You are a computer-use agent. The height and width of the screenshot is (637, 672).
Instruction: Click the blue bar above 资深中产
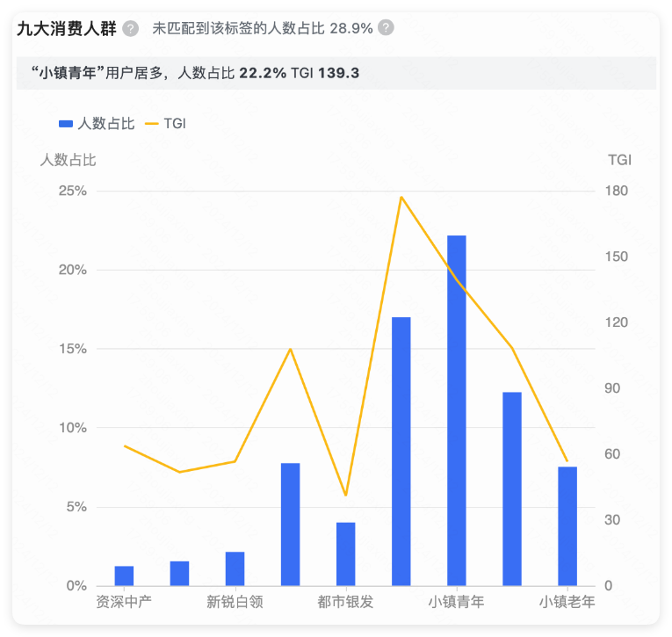point(124,575)
